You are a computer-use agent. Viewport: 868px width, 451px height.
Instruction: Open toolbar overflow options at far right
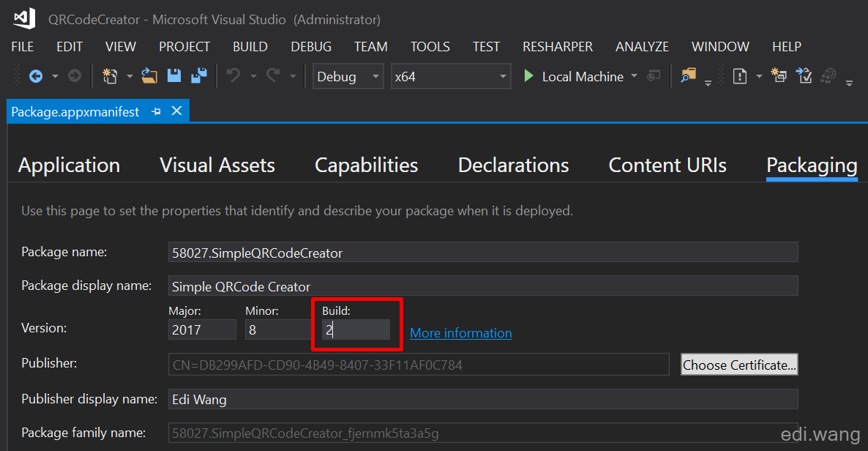(849, 82)
